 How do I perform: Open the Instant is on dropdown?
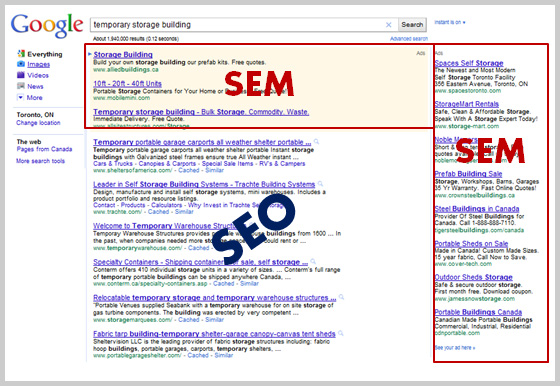coord(450,22)
